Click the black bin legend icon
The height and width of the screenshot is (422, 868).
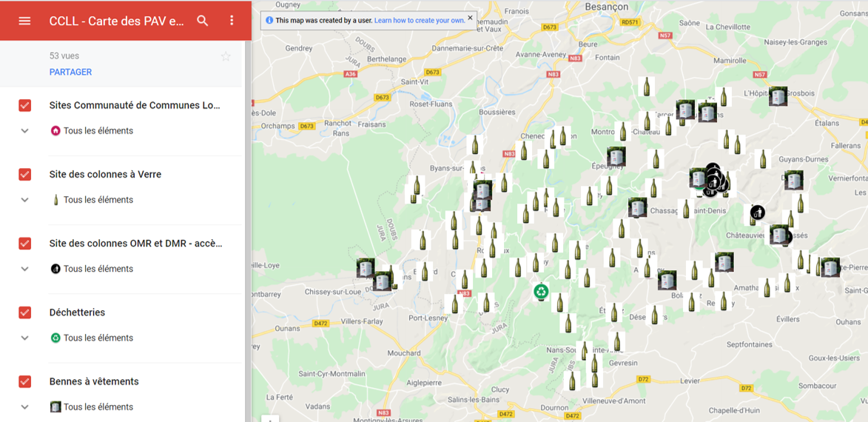[x=55, y=269]
